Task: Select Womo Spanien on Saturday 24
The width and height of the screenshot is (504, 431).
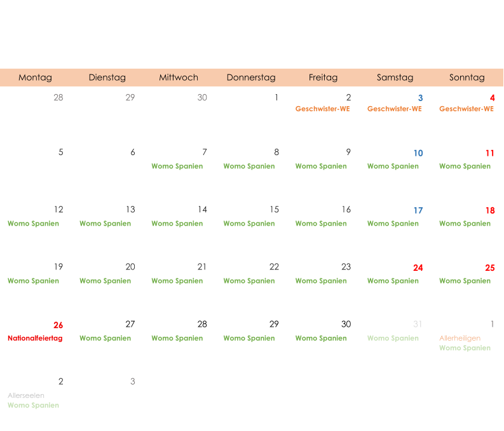Action: (x=393, y=281)
